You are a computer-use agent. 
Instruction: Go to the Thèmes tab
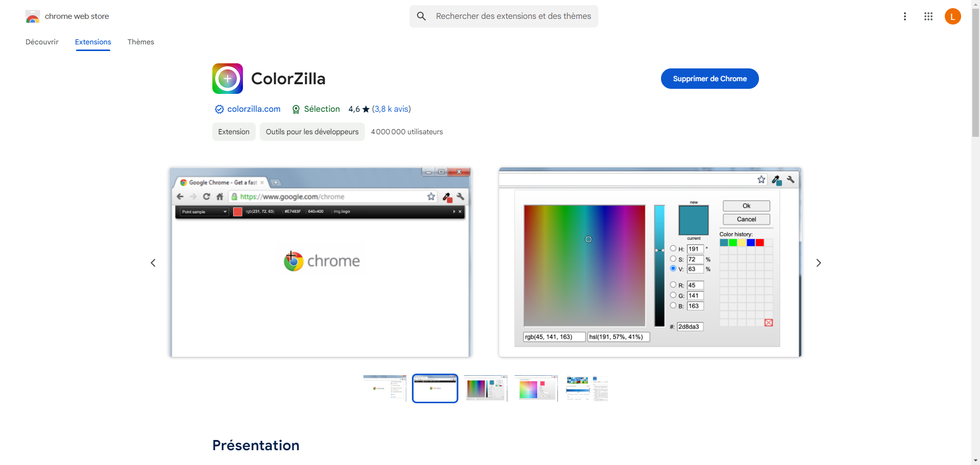point(141,42)
